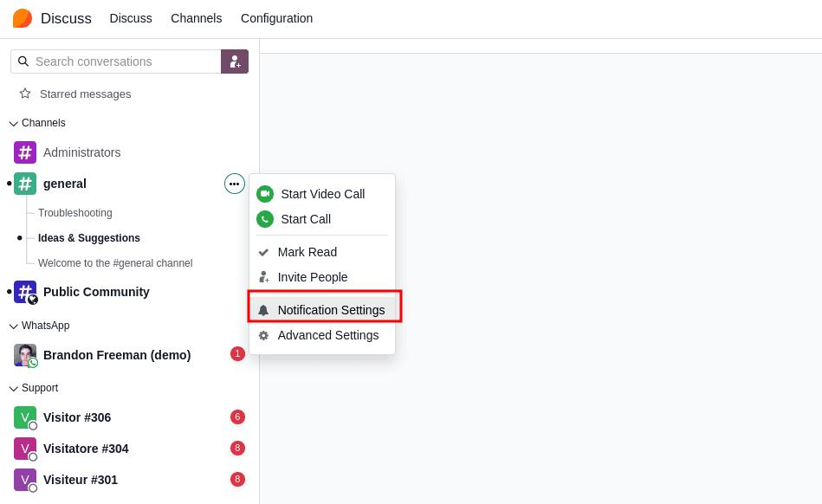Click the Visitor #306 avatar
Screen dimensions: 822x504
pyautogui.click(x=25, y=417)
